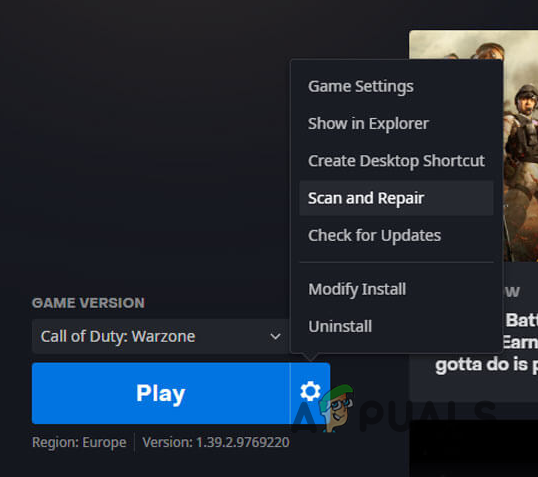Open the game artwork thumbnail
This screenshot has width=538, height=477.
[x=520, y=146]
